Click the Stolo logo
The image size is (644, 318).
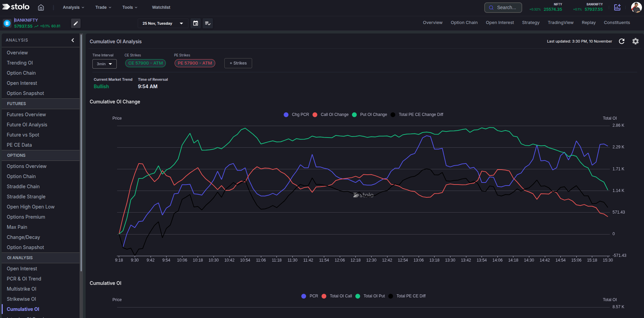16,6
